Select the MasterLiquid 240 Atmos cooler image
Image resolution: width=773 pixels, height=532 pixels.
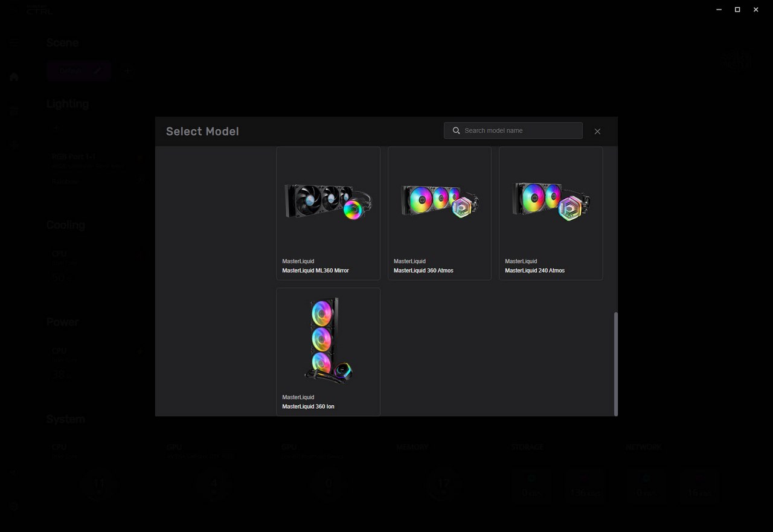(x=551, y=201)
